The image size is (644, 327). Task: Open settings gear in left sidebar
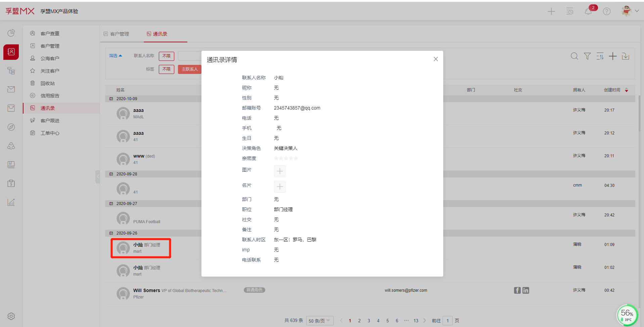pyautogui.click(x=11, y=316)
